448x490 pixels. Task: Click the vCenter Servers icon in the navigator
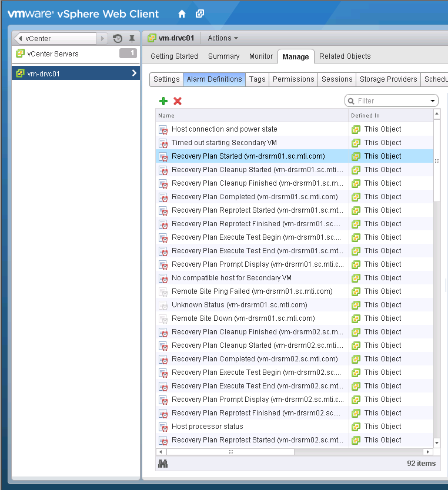tap(20, 54)
